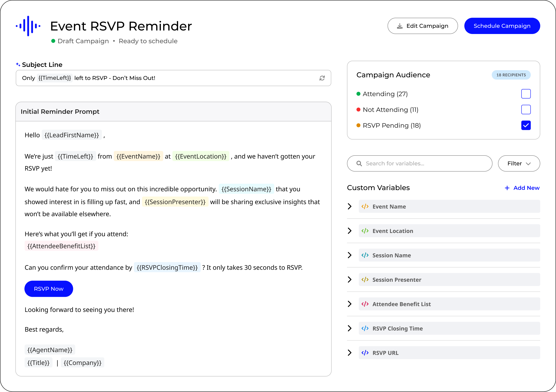Select the Event Name variable row

[x=449, y=207]
